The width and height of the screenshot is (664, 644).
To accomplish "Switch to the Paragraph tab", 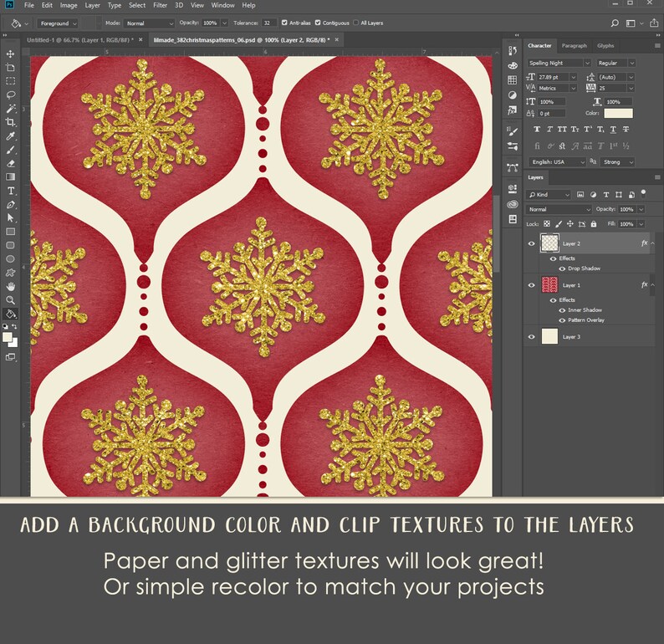I will pyautogui.click(x=575, y=45).
